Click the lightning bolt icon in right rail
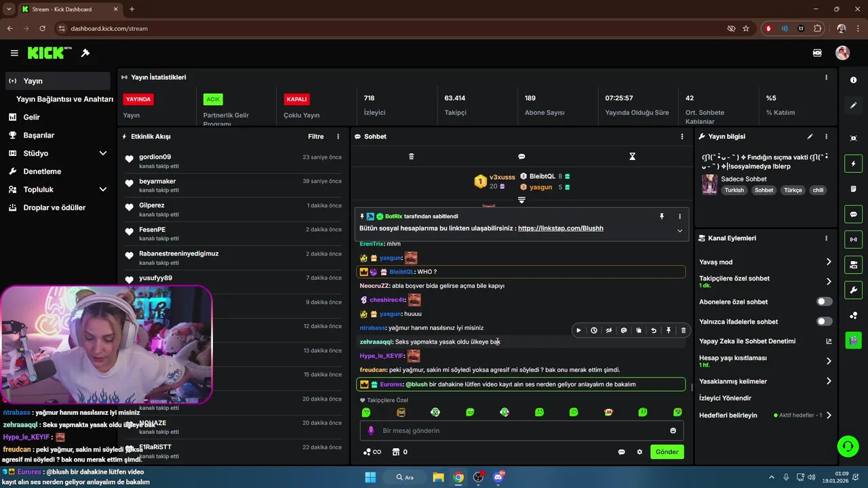This screenshot has width=868, height=488. click(853, 163)
